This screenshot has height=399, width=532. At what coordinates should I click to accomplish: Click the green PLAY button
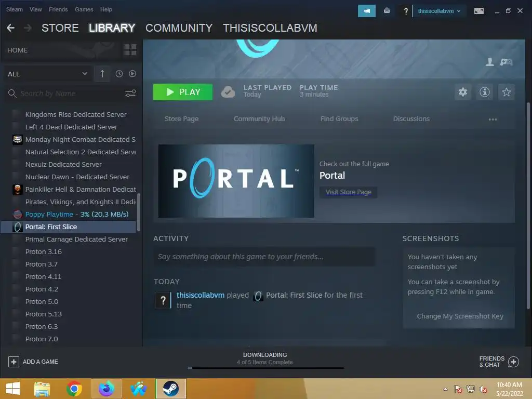[x=183, y=92]
